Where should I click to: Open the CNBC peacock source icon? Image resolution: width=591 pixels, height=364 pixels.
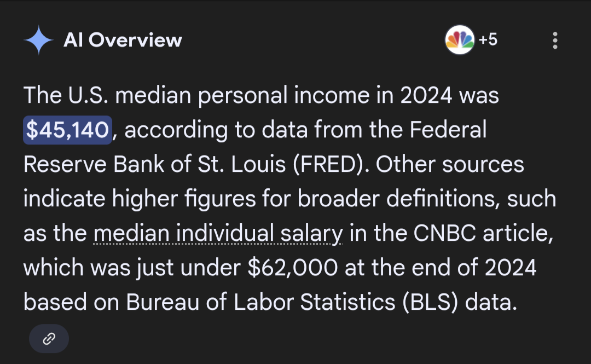pyautogui.click(x=460, y=40)
